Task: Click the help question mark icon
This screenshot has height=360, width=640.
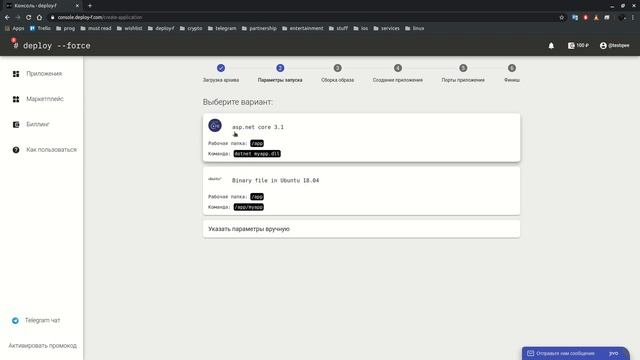Action: click(x=16, y=150)
